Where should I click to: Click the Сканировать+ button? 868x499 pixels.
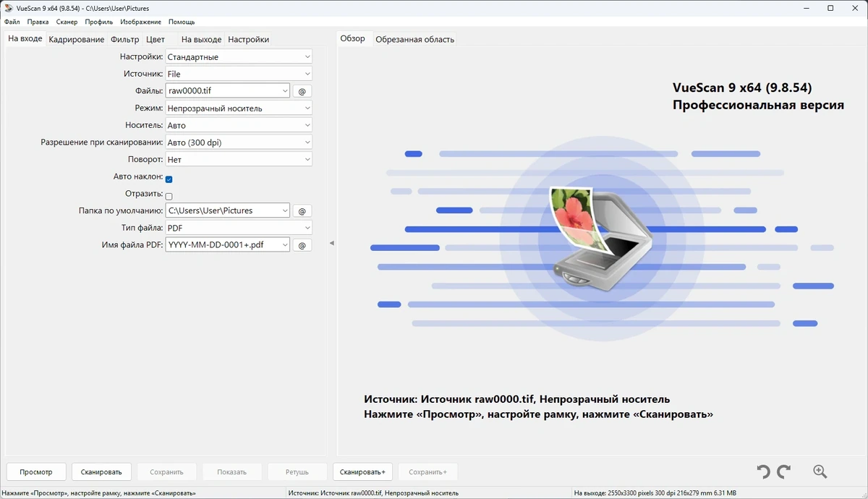point(362,472)
